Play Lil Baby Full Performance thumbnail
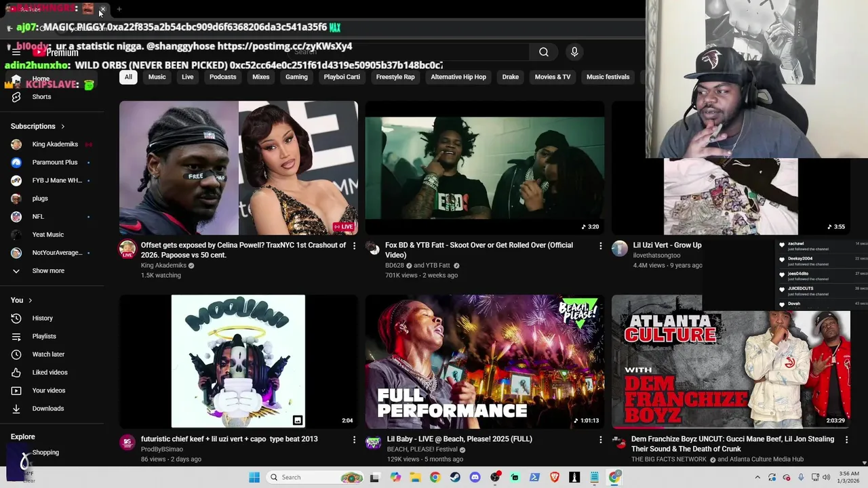868x488 pixels. coord(485,362)
